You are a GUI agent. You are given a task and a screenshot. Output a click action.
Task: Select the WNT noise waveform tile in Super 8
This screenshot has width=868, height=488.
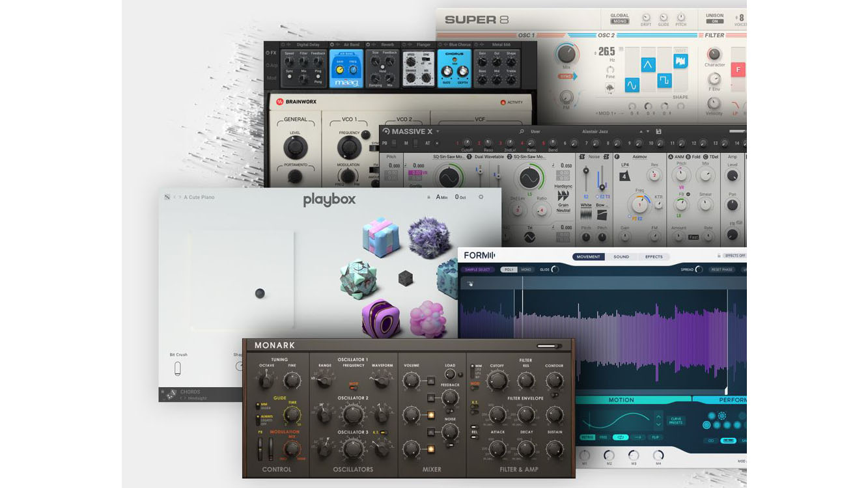coord(680,61)
